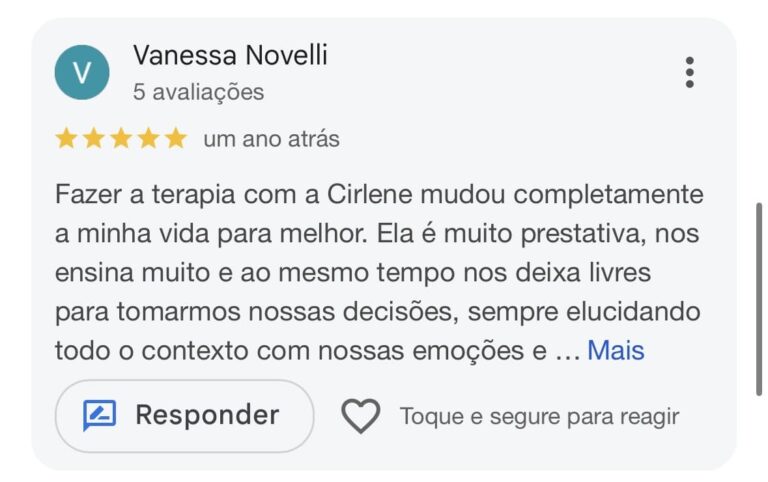Image resolution: width=768 pixels, height=482 pixels.
Task: Click the heart reaction icon
Action: tap(360, 416)
